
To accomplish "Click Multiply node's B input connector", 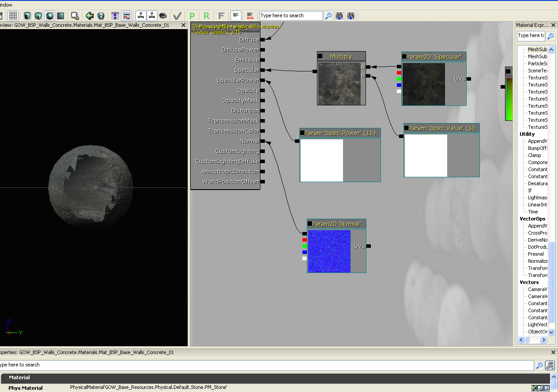I will click(368, 76).
